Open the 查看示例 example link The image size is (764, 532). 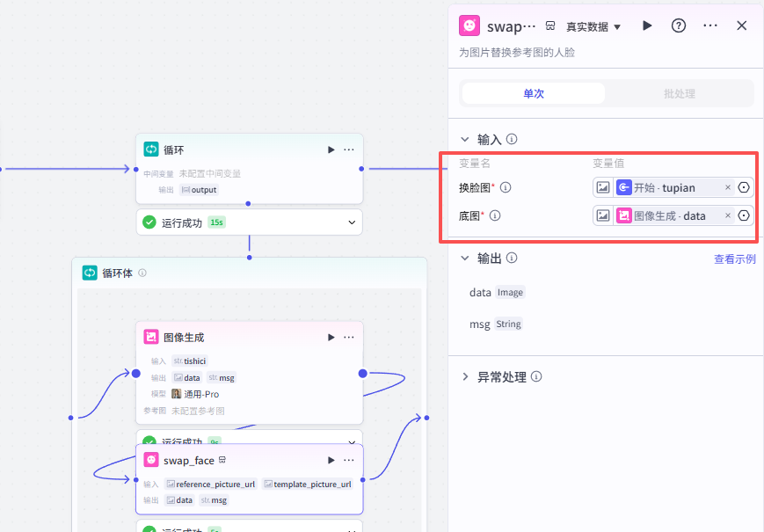coord(735,258)
